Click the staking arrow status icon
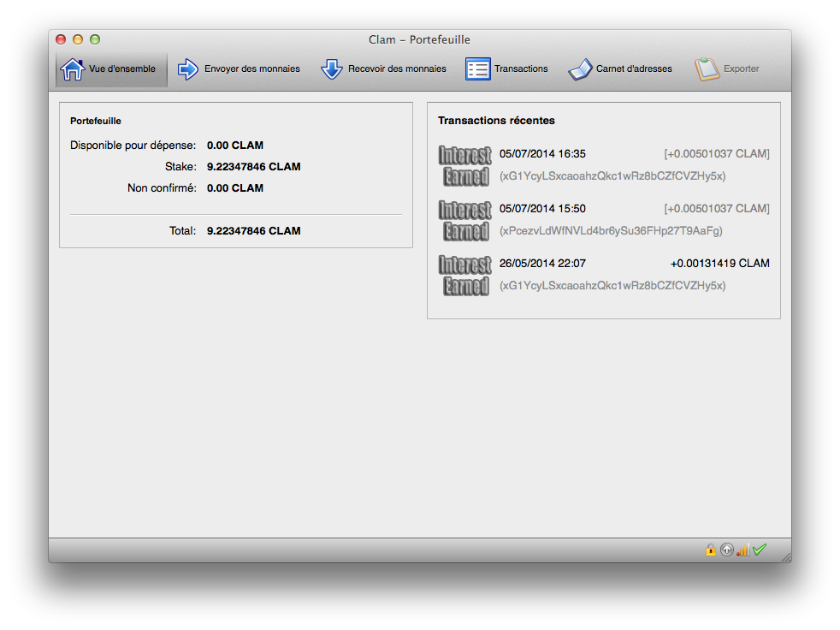The width and height of the screenshot is (840, 630). [x=726, y=550]
